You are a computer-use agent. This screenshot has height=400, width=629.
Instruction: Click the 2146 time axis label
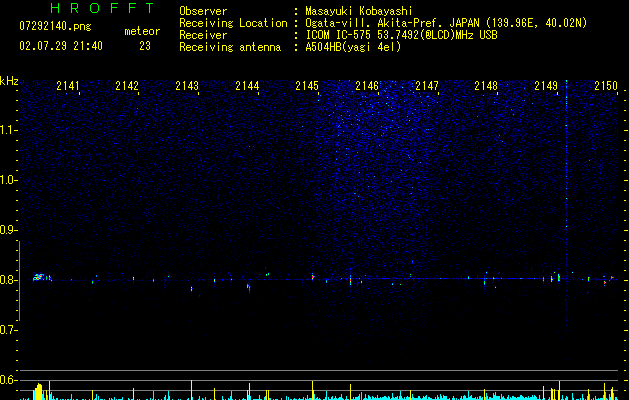coord(367,86)
